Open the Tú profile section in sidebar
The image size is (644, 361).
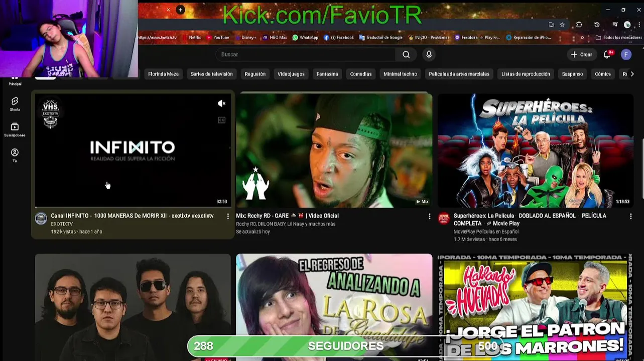(x=15, y=155)
